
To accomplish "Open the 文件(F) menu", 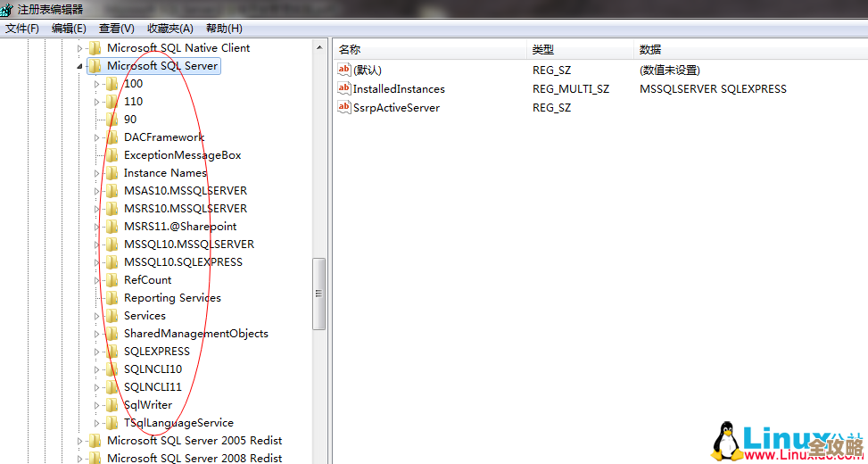I will click(22, 29).
